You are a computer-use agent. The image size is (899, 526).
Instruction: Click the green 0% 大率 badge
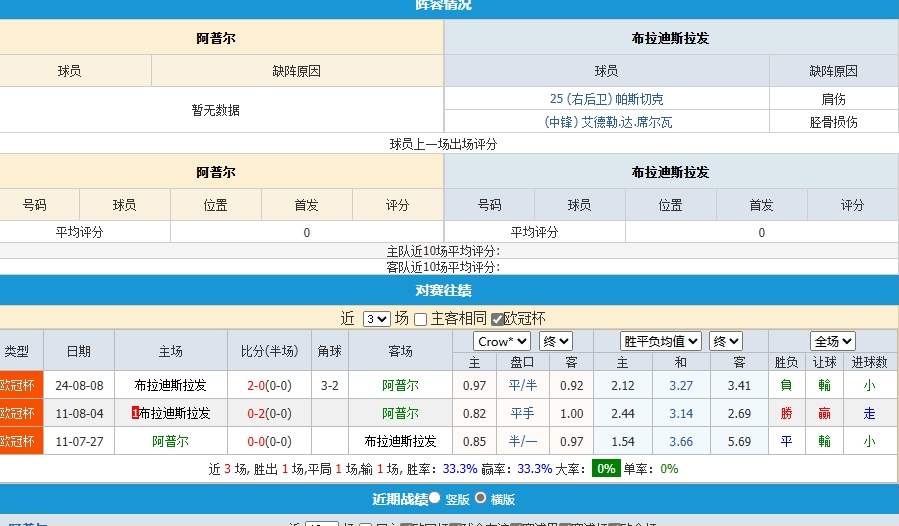[x=606, y=468]
